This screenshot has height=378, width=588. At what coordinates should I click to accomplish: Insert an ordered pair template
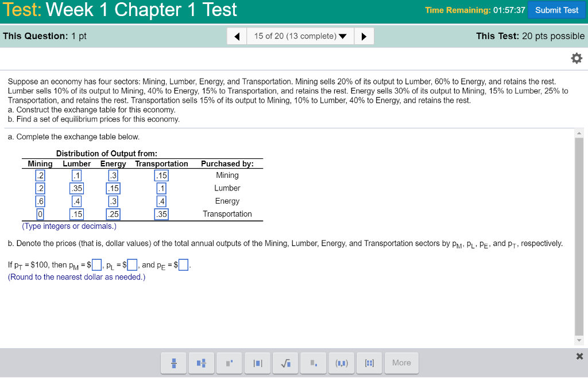point(341,363)
